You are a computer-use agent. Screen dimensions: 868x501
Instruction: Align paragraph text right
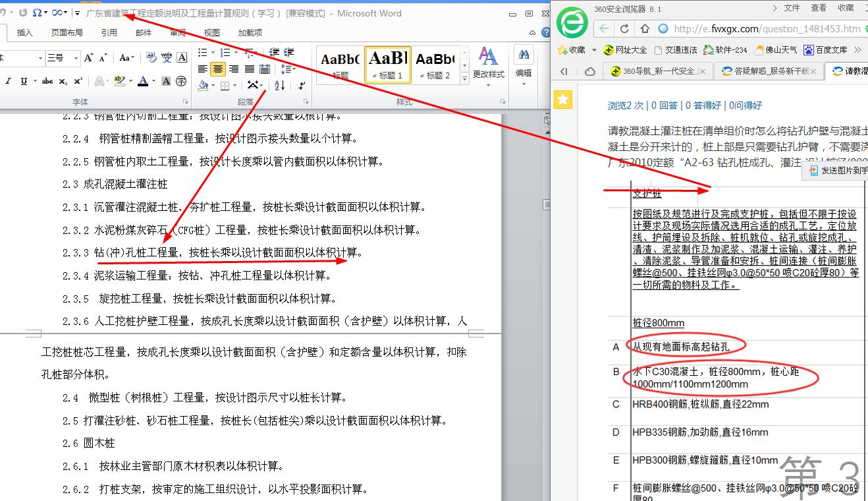pos(234,69)
